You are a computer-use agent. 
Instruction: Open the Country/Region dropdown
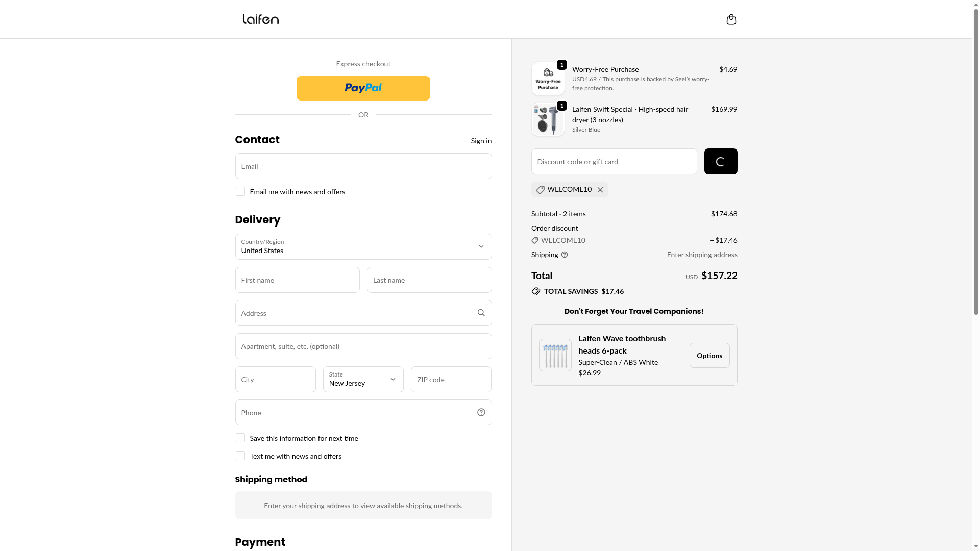pos(363,247)
